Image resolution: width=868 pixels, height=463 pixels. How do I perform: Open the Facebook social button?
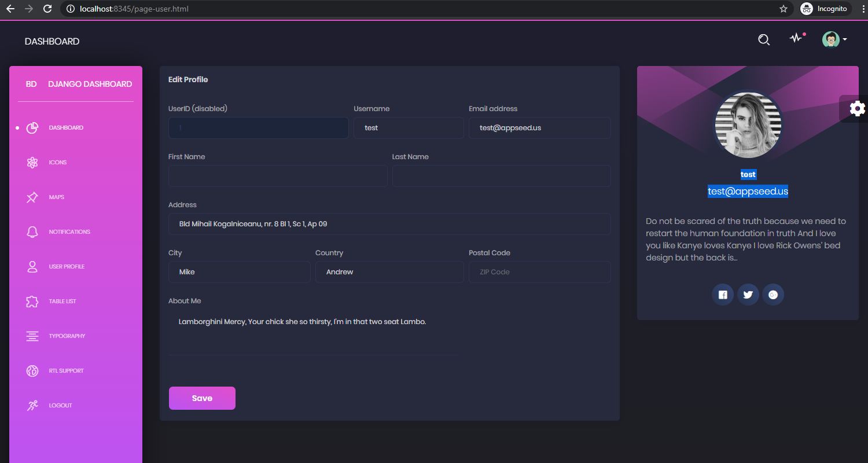pos(723,295)
